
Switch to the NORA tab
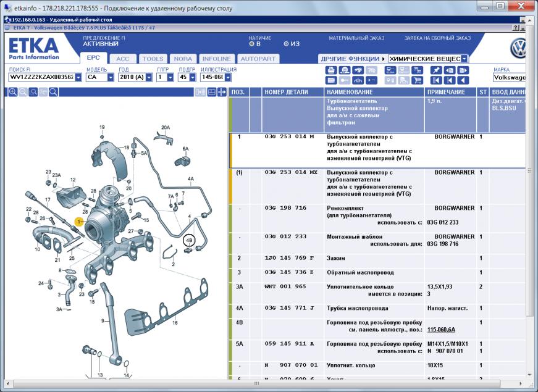[183, 59]
